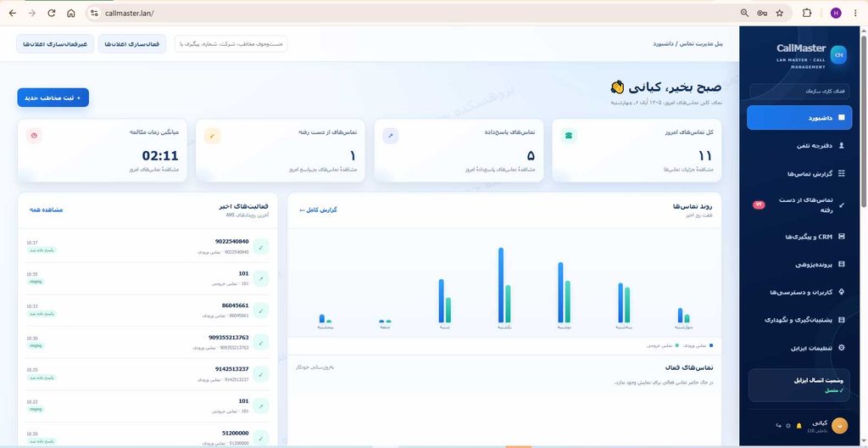Click the contact search input field
The image size is (868, 448).
click(231, 44)
